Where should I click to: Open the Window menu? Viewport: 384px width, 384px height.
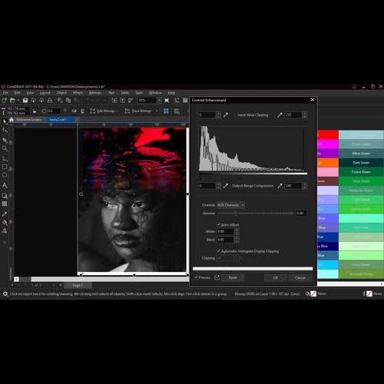tap(155, 93)
